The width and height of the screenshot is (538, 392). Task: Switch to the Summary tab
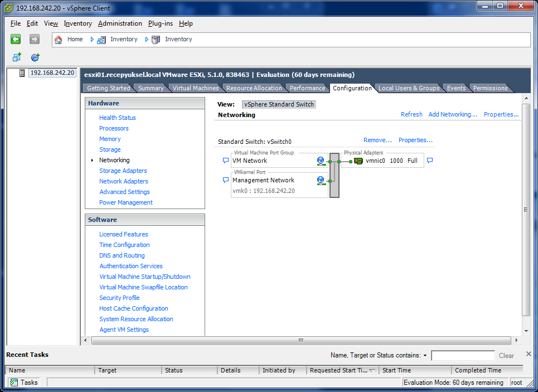coord(151,88)
